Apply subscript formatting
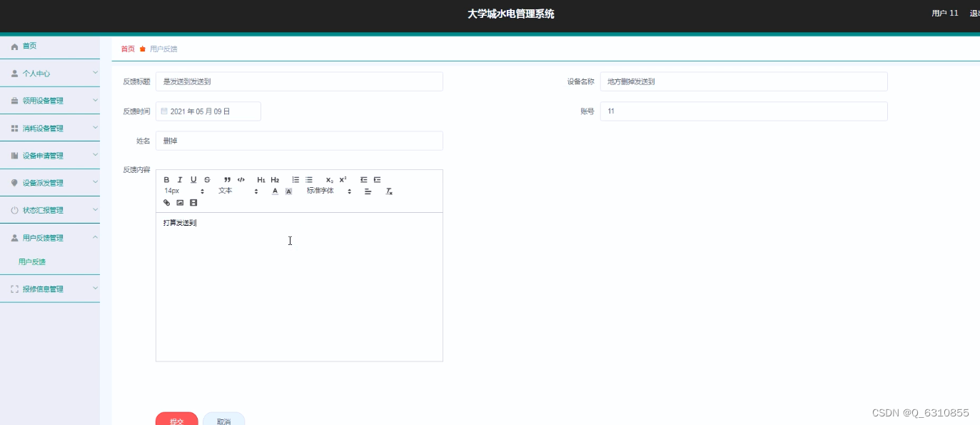Screen dimensions: 980x425 coord(329,180)
